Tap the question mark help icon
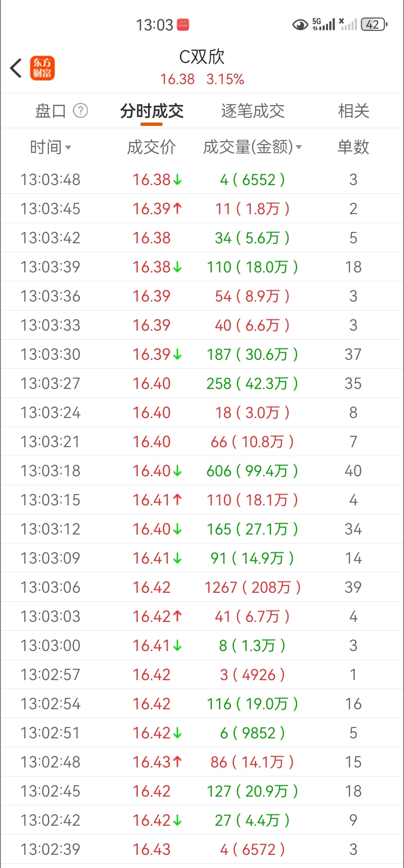 coord(80,111)
